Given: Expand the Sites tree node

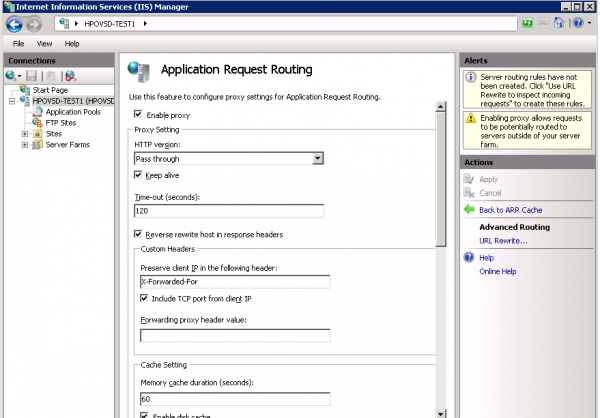Looking at the screenshot, I should (x=25, y=134).
